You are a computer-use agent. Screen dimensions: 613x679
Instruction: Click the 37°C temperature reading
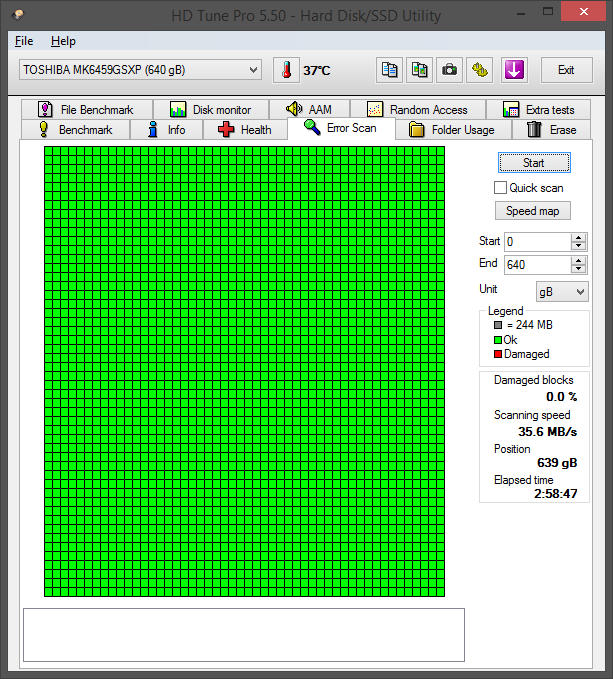pyautogui.click(x=316, y=70)
